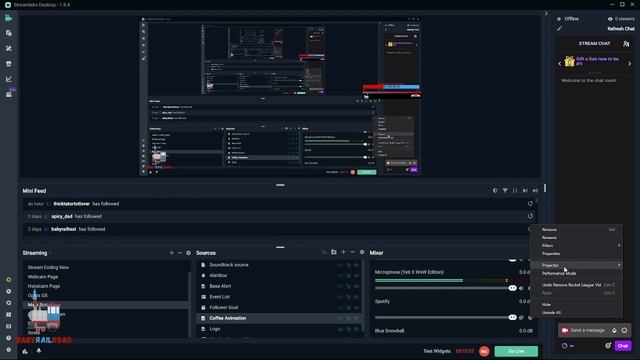
Task: Remove the selected scene with minus icon
Action: coord(180,253)
